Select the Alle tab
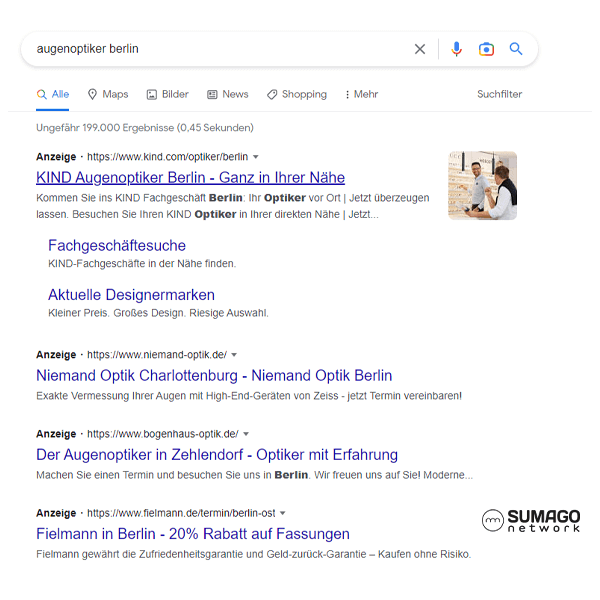Viewport: 600px width, 600px height. tap(53, 94)
